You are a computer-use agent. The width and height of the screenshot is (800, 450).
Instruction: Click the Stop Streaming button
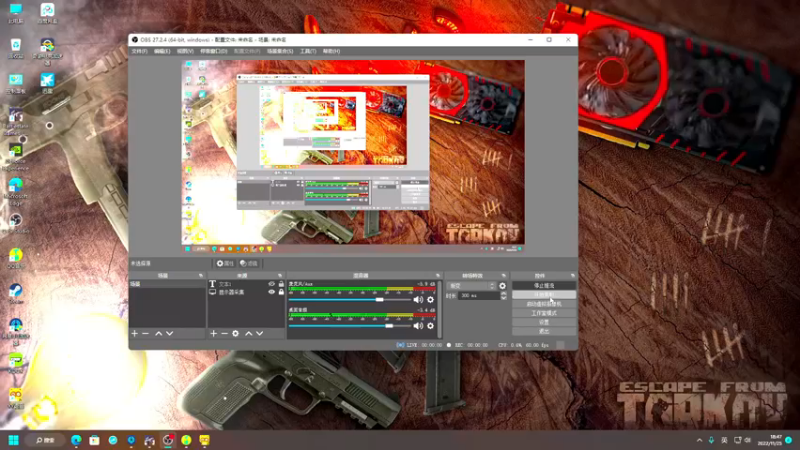click(544, 286)
